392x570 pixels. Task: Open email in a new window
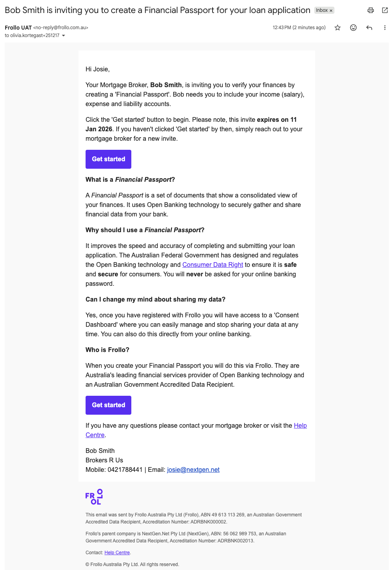click(385, 11)
